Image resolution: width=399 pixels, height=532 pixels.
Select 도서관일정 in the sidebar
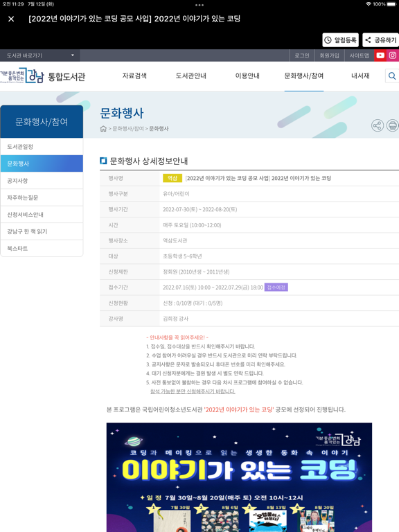42,147
